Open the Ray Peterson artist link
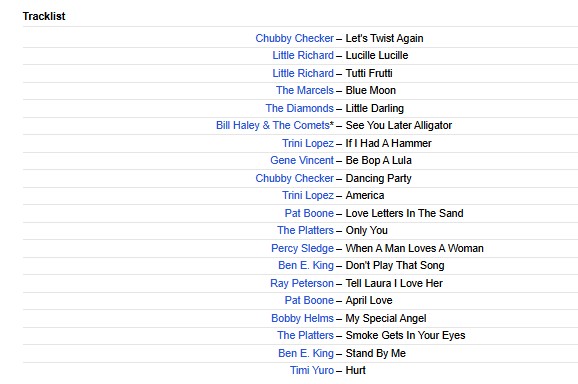The width and height of the screenshot is (578, 384). pos(302,283)
